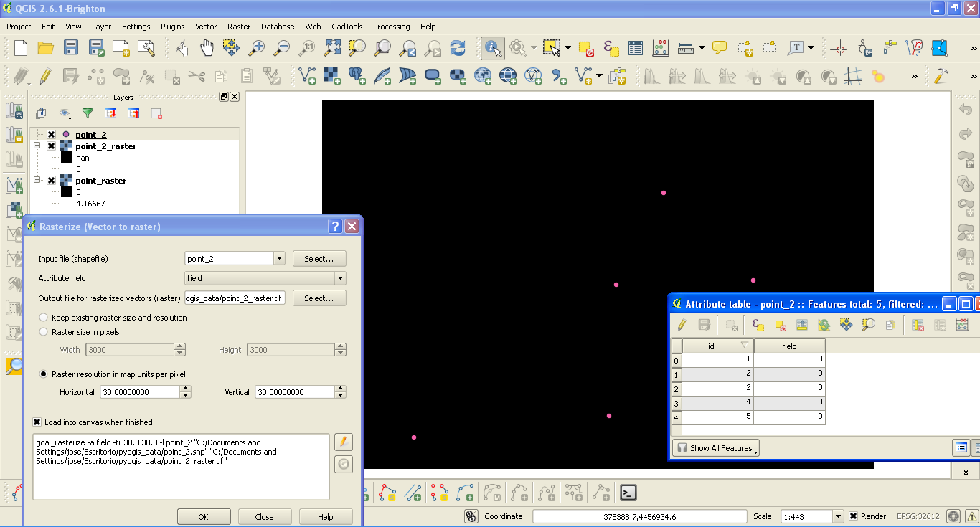Select Keep existing raster size and resolution
Screen dimensions: 980x527
[44, 318]
